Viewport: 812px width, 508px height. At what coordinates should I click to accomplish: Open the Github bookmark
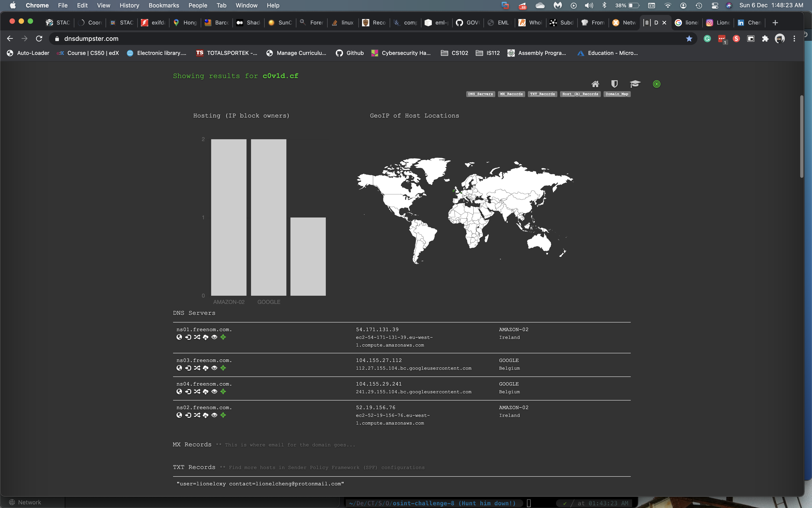pos(350,53)
